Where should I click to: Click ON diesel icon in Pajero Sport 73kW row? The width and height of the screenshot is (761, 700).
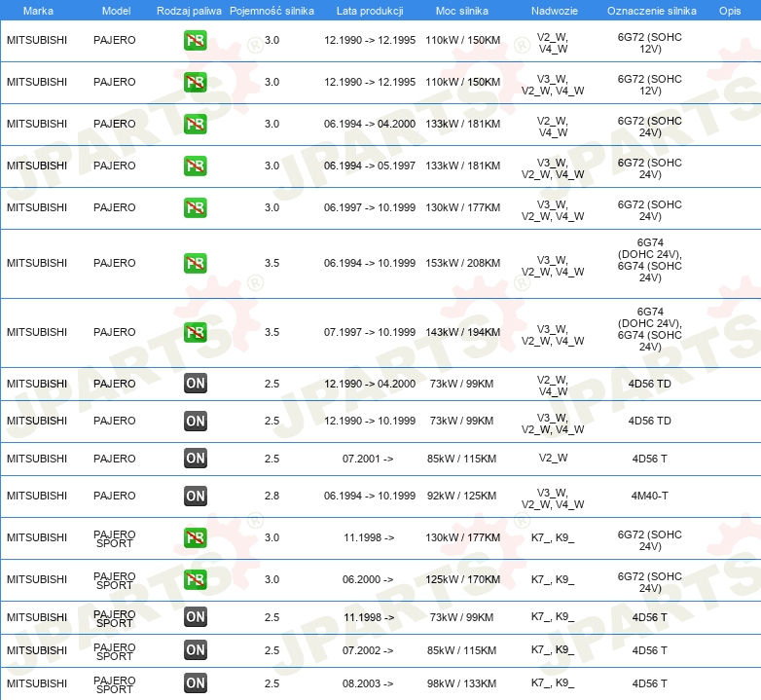195,617
